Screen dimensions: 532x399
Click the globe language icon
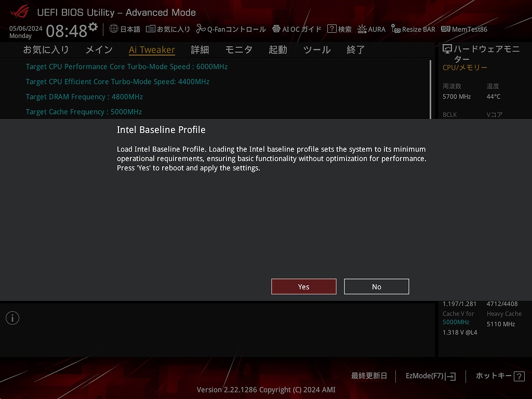tap(114, 29)
